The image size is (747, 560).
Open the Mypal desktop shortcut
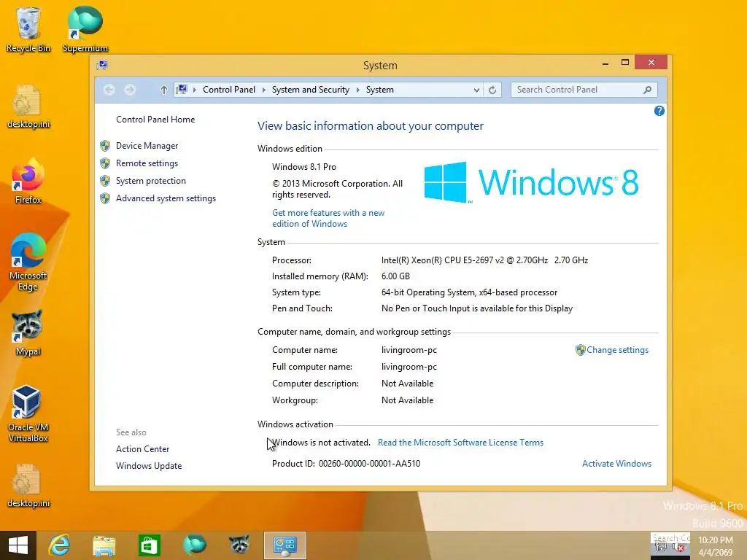(x=28, y=333)
